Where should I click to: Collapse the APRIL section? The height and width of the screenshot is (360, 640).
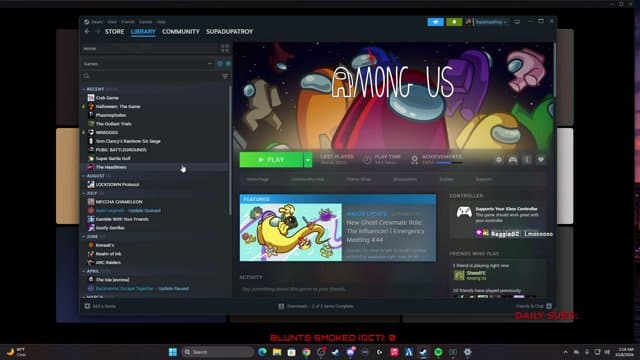pyautogui.click(x=83, y=271)
